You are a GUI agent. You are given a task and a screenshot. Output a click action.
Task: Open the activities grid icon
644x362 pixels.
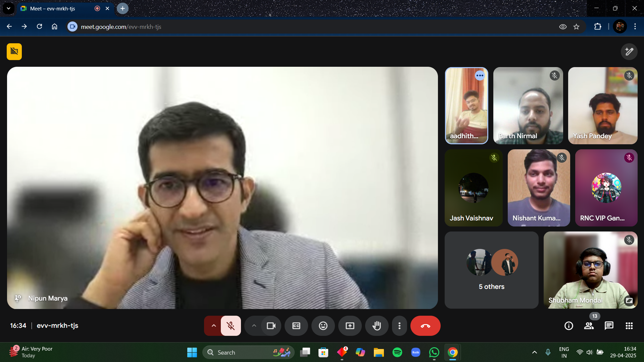tap(629, 326)
